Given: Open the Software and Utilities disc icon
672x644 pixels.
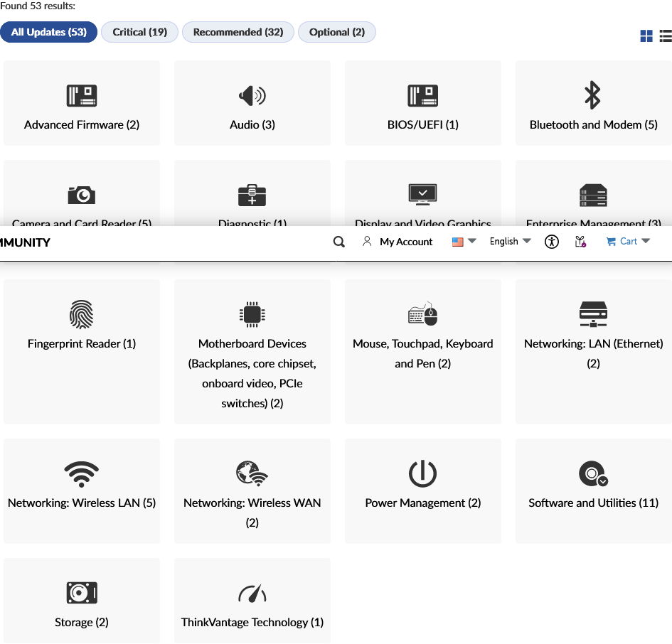Looking at the screenshot, I should click(593, 473).
